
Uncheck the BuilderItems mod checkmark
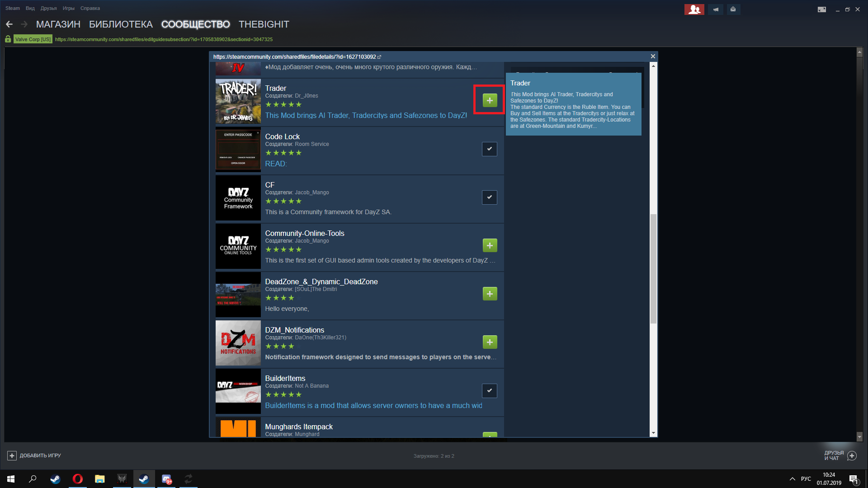click(490, 390)
